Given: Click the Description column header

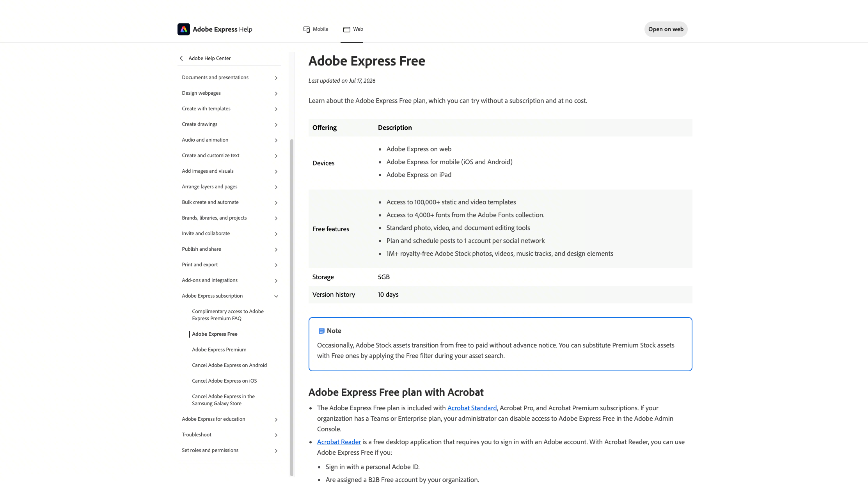Looking at the screenshot, I should (395, 128).
